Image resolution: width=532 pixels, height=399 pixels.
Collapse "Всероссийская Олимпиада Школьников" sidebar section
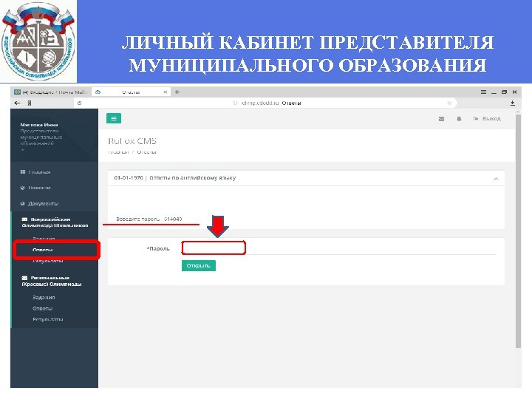click(x=55, y=222)
